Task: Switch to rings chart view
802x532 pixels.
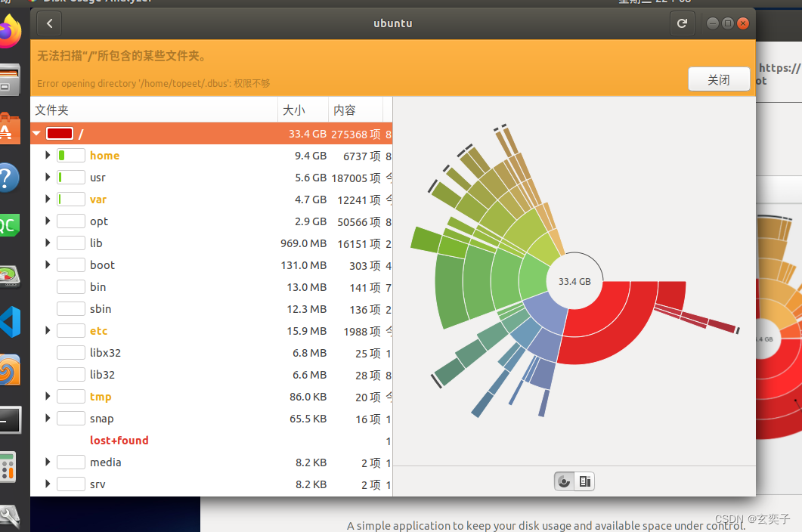Action: pyautogui.click(x=564, y=481)
